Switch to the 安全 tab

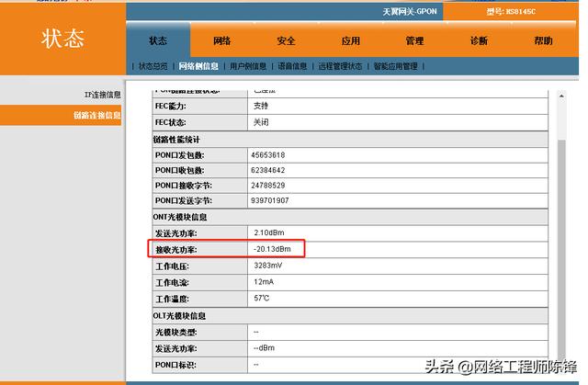click(286, 40)
